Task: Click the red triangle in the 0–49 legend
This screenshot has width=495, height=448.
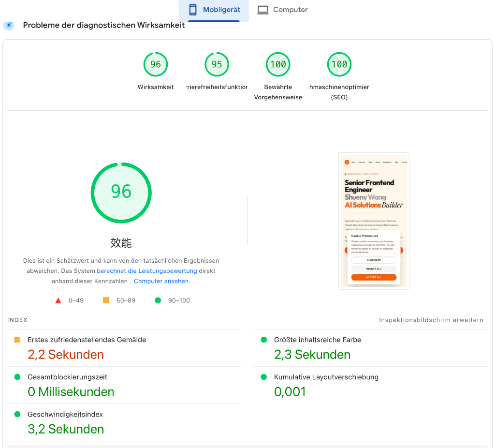Action: (59, 300)
